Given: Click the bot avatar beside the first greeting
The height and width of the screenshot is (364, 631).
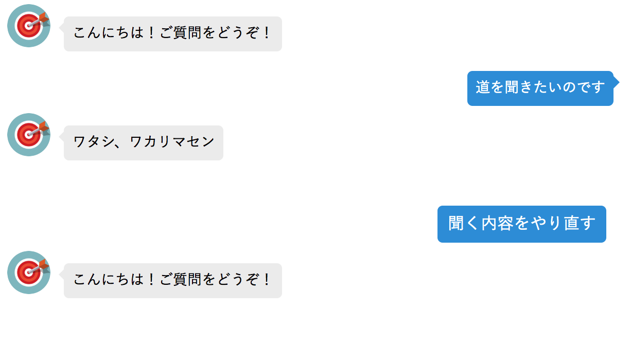Looking at the screenshot, I should point(29,26).
